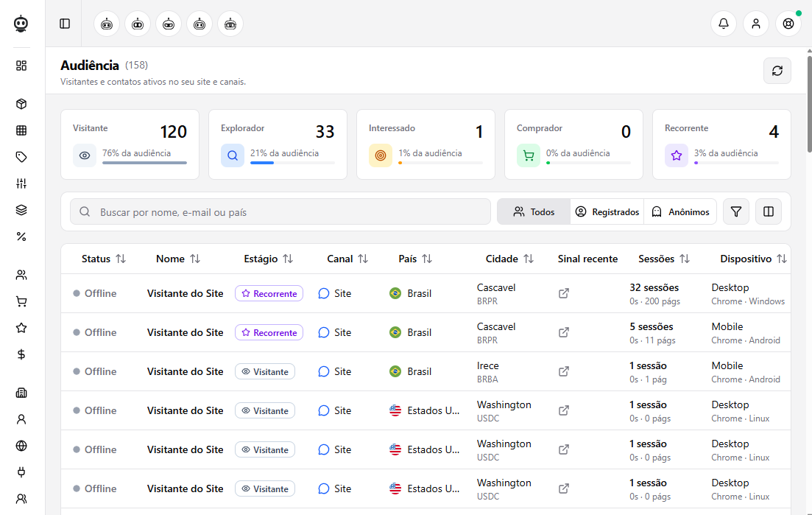The height and width of the screenshot is (515, 812).
Task: Show only Anônimos visitors
Action: pyautogui.click(x=680, y=211)
